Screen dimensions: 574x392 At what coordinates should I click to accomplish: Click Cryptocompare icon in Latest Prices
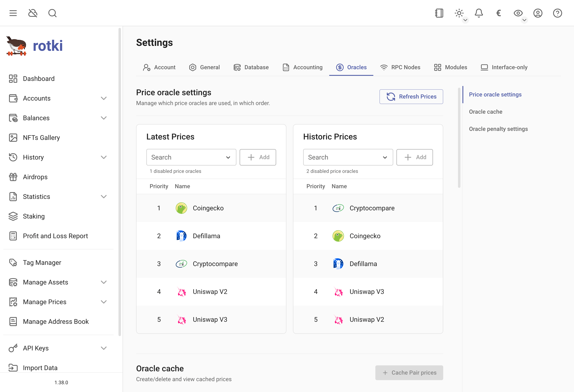pos(181,264)
